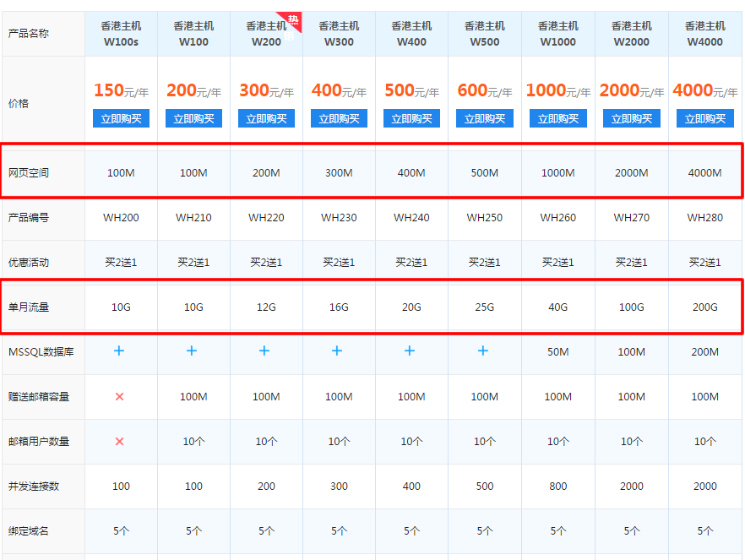Click the MSSQL plus icon for W500
This screenshot has width=745, height=560.
(x=483, y=351)
